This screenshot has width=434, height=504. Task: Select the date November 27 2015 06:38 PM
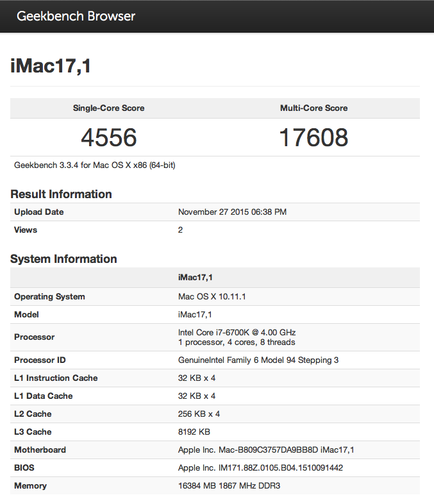click(232, 212)
